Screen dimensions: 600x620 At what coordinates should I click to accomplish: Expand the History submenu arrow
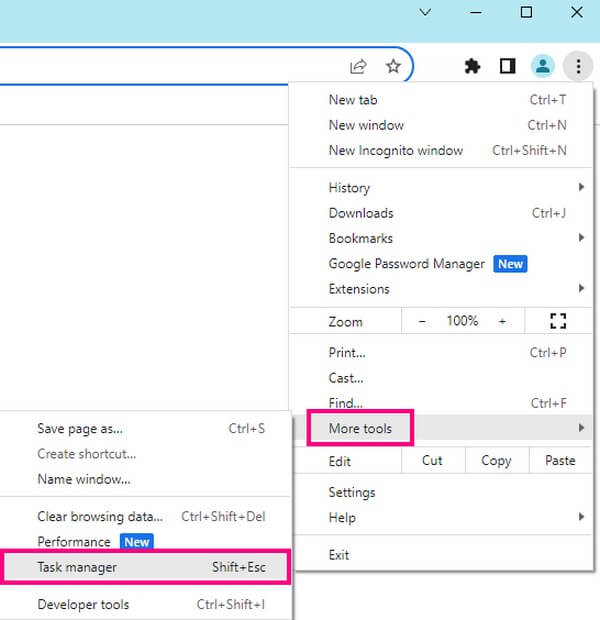[581, 187]
